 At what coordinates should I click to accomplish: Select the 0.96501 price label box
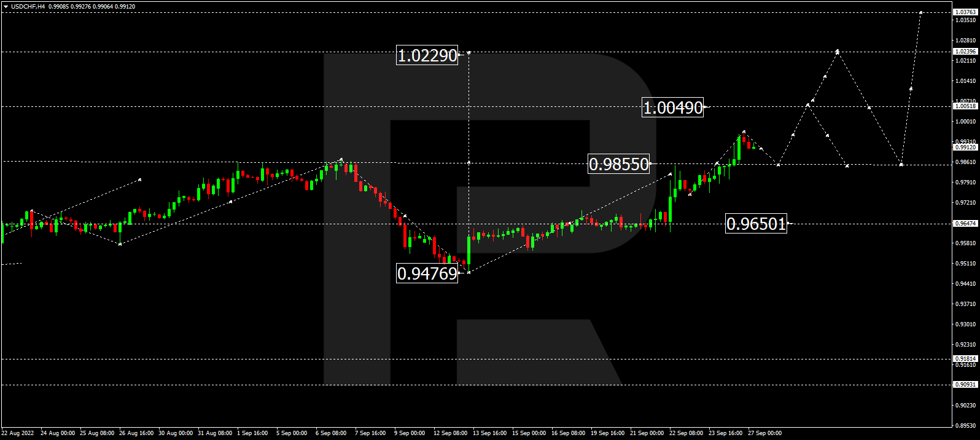[x=756, y=224]
